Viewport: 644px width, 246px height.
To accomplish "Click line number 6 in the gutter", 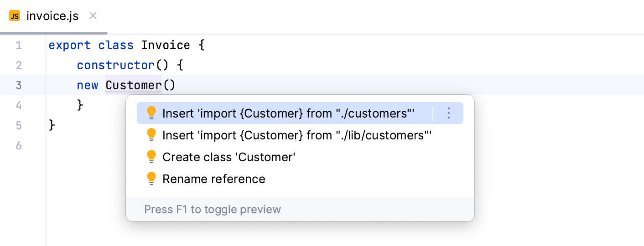I will pos(18,145).
